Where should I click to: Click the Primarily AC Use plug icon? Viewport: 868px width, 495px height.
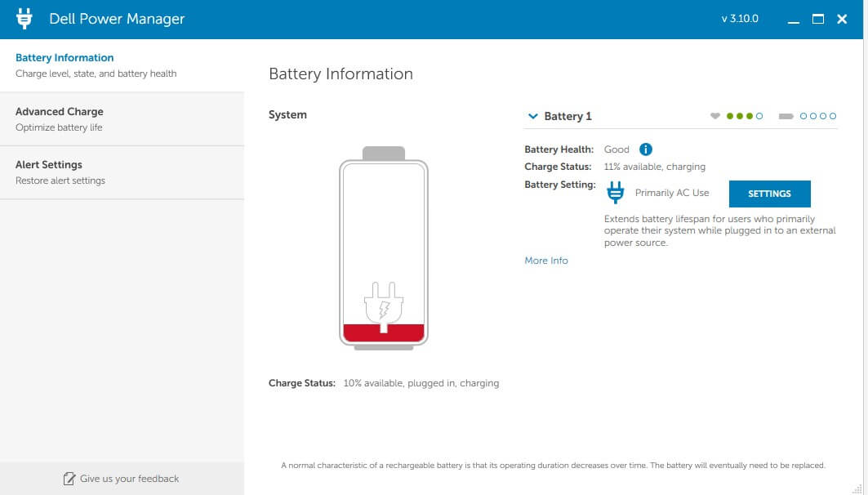pos(616,194)
